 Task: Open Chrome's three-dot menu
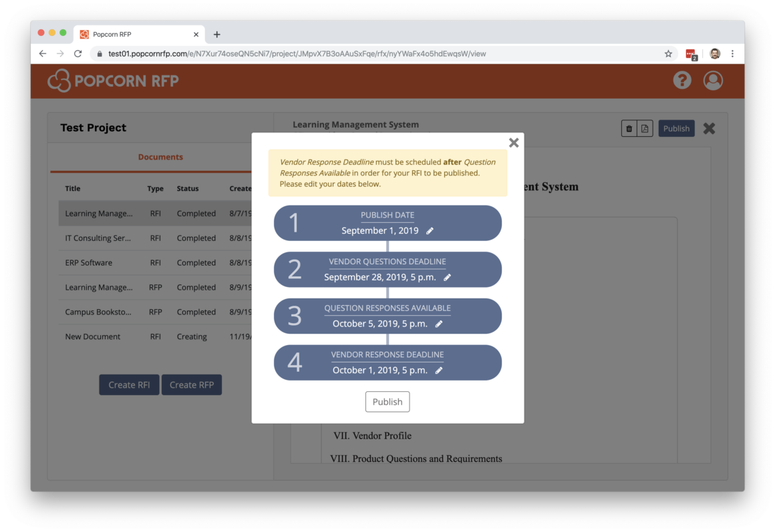(733, 53)
